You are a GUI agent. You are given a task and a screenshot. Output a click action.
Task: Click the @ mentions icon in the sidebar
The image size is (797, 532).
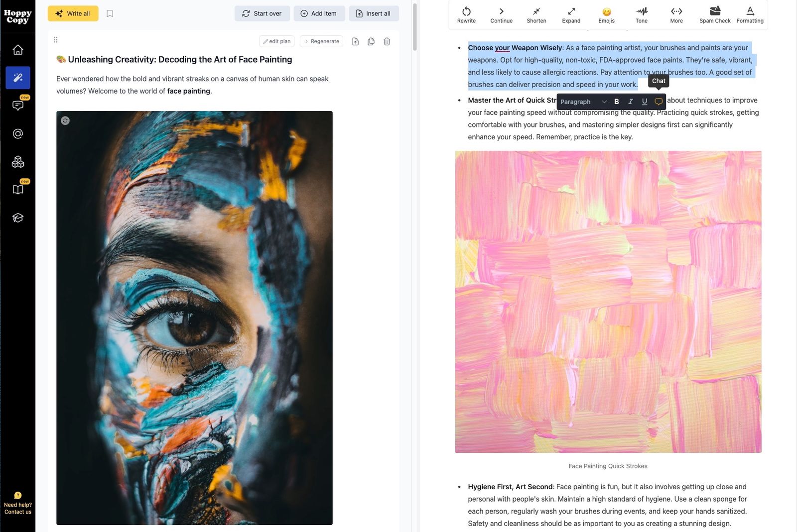coord(18,133)
